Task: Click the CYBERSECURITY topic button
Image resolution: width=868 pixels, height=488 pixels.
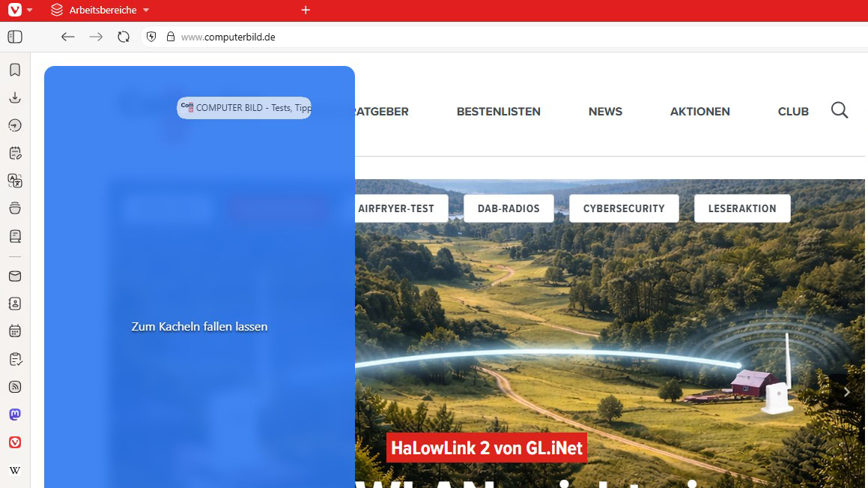Action: click(624, 208)
